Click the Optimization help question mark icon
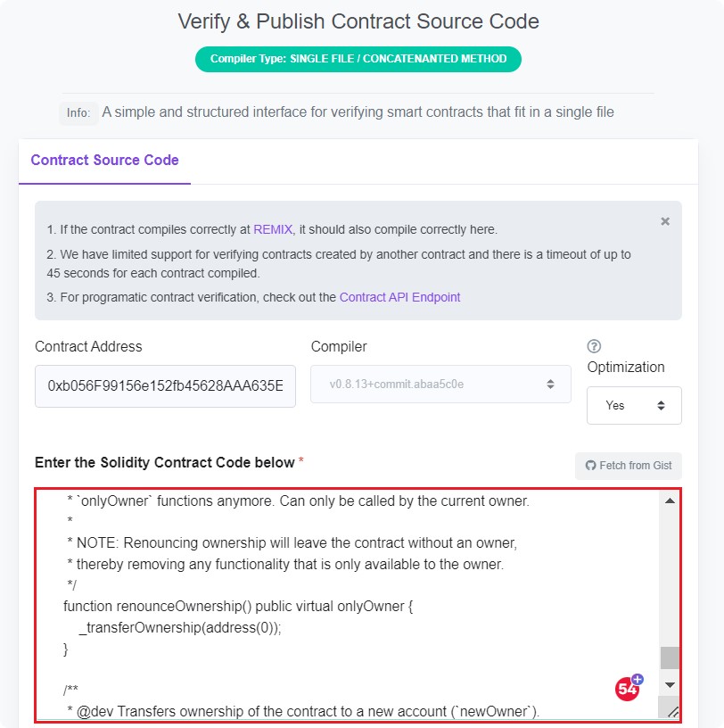 pos(595,346)
